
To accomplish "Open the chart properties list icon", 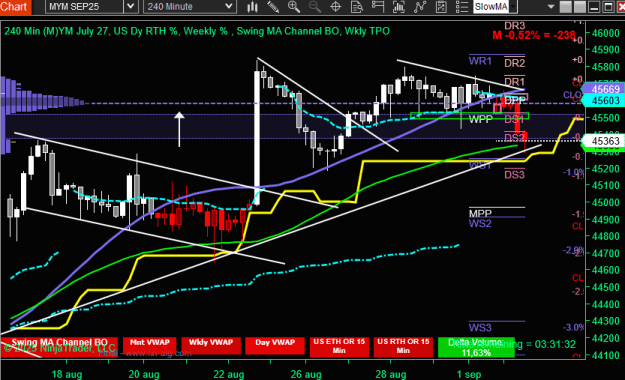I will (x=462, y=6).
